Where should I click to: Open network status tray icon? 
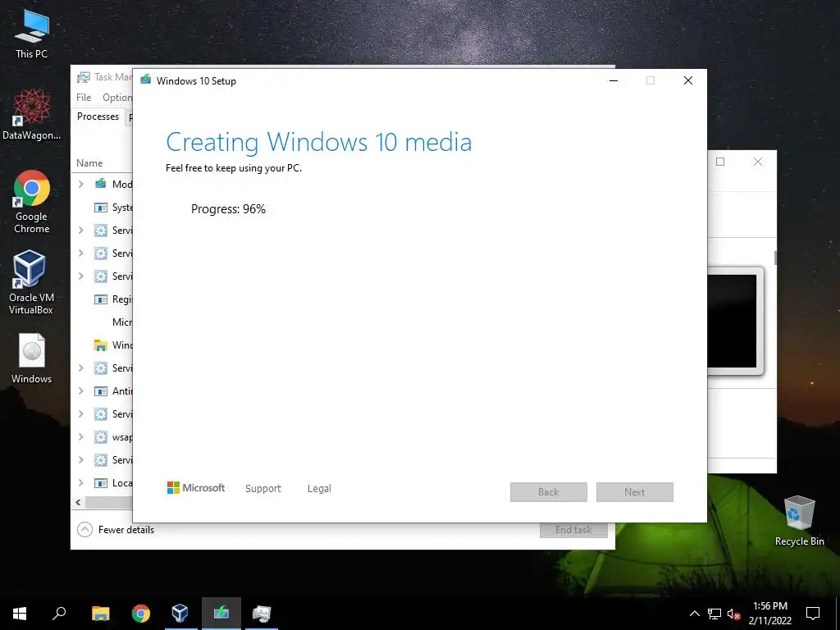tap(714, 614)
